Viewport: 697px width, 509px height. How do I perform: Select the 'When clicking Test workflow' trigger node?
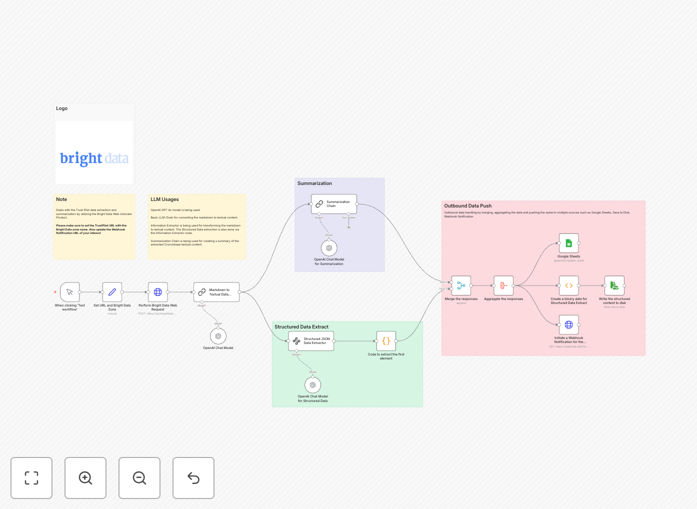pyautogui.click(x=70, y=292)
